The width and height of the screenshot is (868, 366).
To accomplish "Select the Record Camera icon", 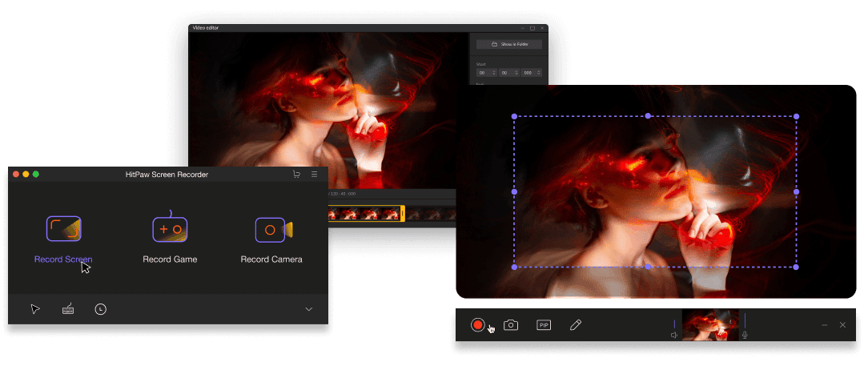I will (274, 229).
